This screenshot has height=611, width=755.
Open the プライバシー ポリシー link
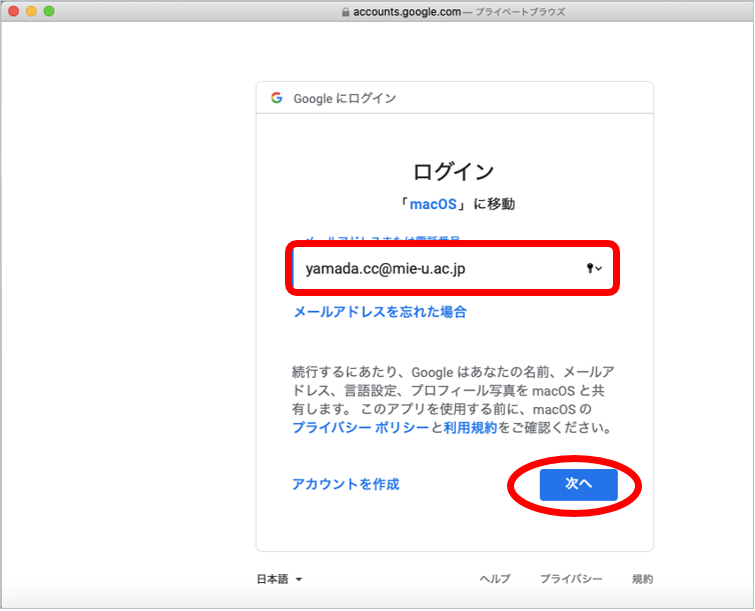(360, 428)
